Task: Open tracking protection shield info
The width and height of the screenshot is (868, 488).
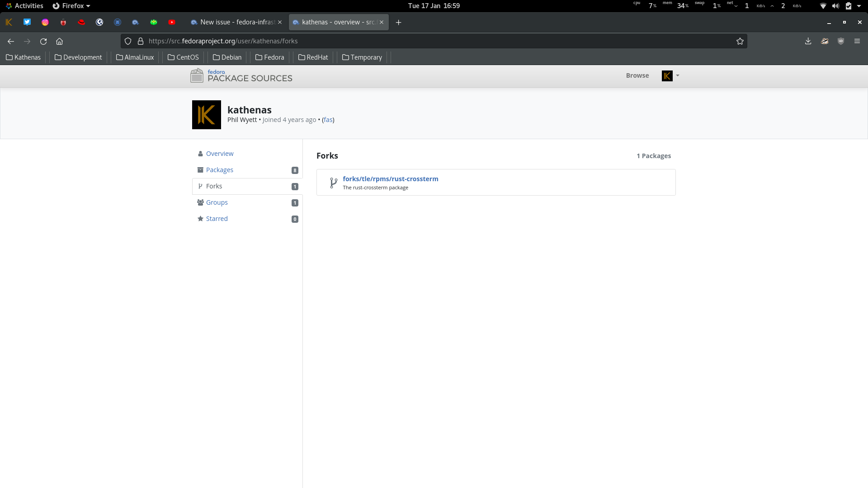Action: [128, 41]
